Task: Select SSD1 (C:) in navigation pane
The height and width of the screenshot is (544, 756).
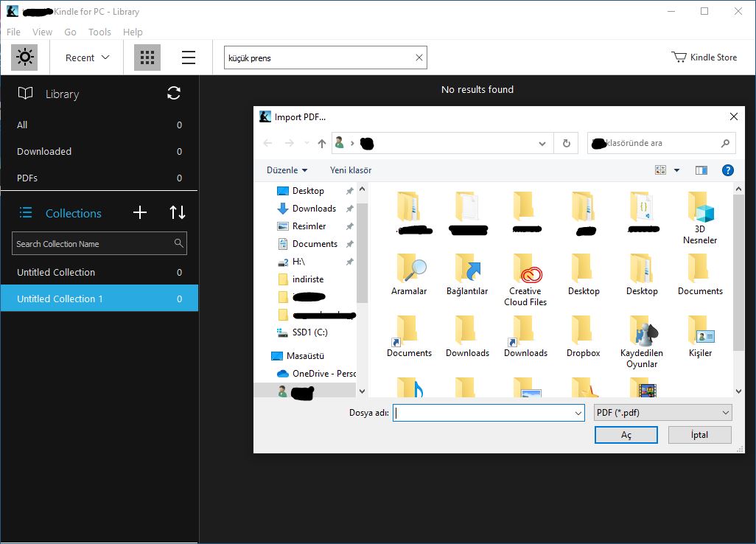Action: point(309,332)
